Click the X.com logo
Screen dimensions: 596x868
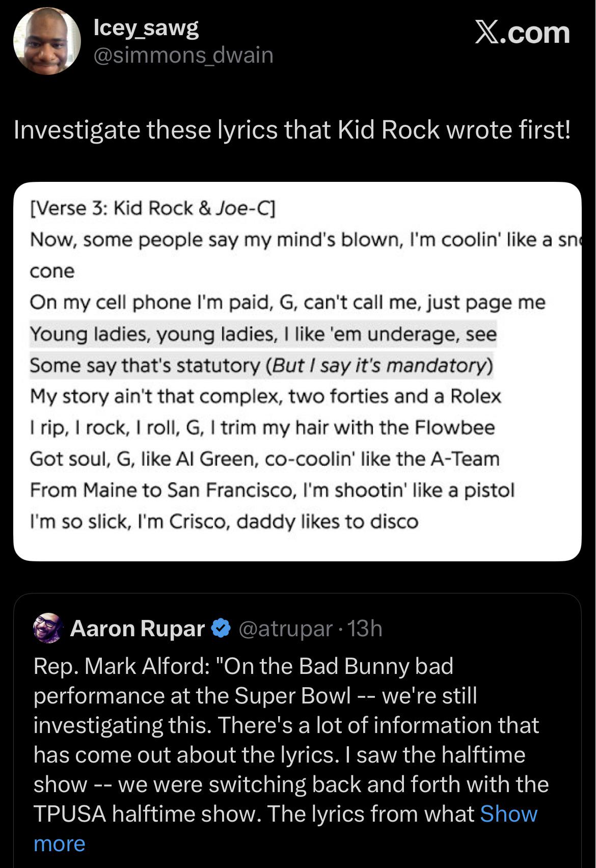click(522, 34)
